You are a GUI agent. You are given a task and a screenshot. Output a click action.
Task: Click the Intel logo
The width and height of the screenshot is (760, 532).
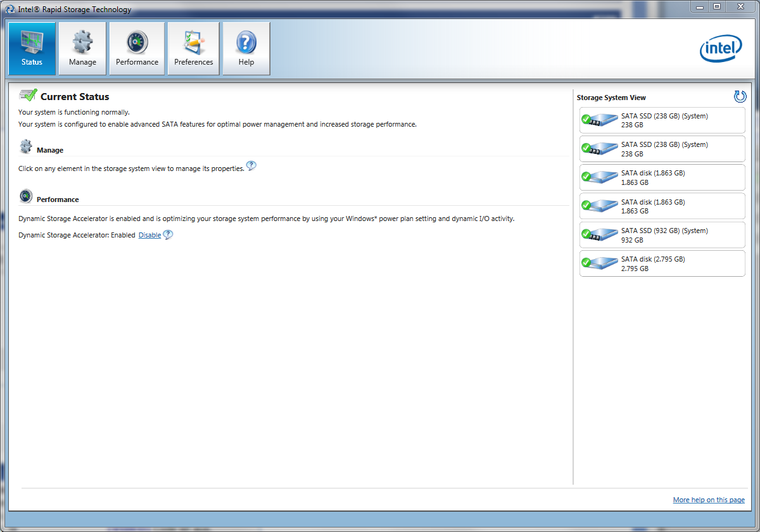(721, 49)
